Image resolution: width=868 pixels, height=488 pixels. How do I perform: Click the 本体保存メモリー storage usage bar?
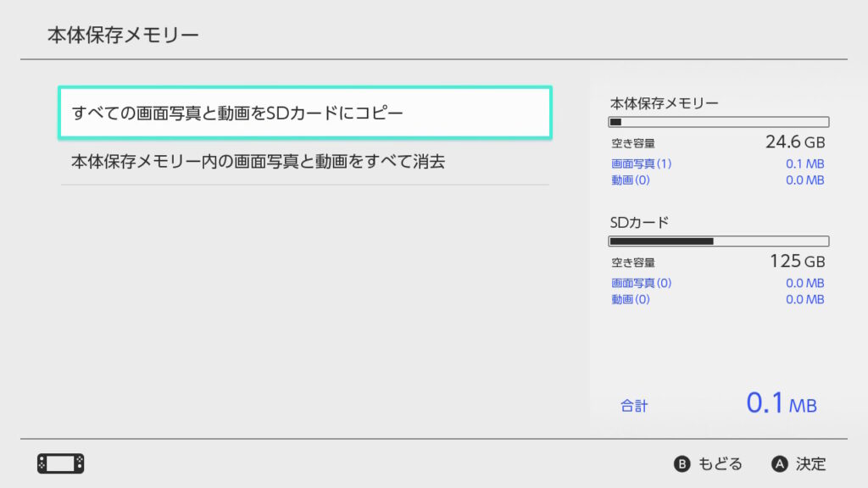click(719, 122)
